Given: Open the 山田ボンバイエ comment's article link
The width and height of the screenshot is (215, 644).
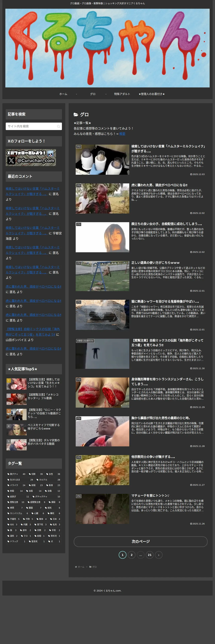Looking at the screenshot, I should point(33,332).
